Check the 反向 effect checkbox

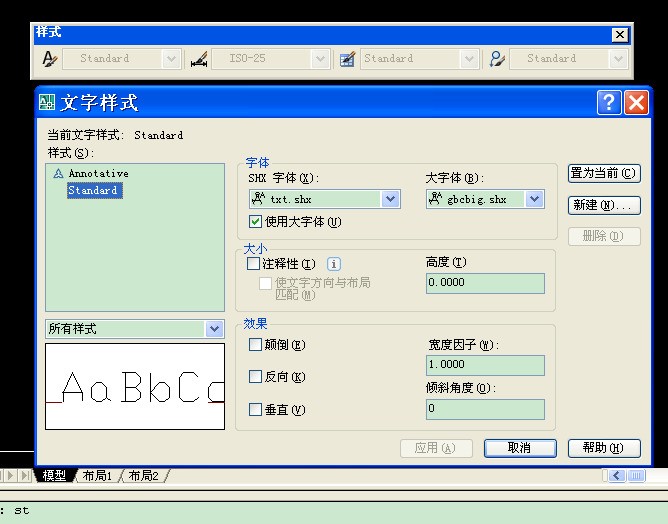(255, 377)
